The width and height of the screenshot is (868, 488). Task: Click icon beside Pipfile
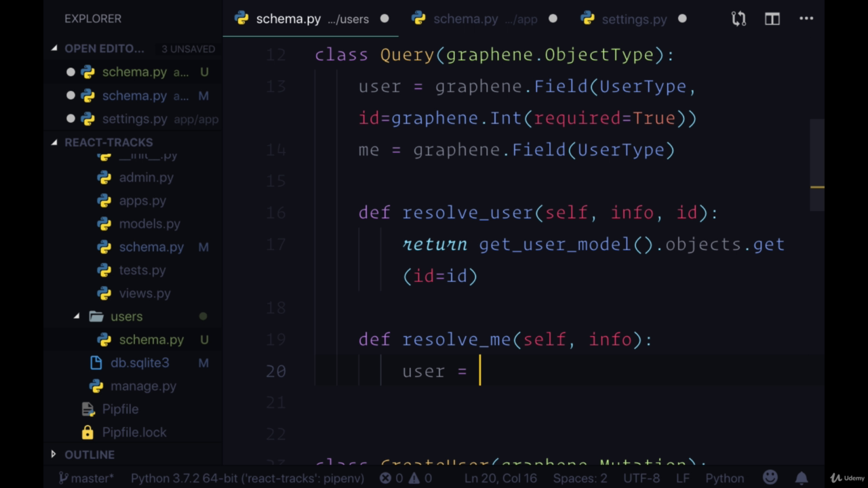pos(87,409)
